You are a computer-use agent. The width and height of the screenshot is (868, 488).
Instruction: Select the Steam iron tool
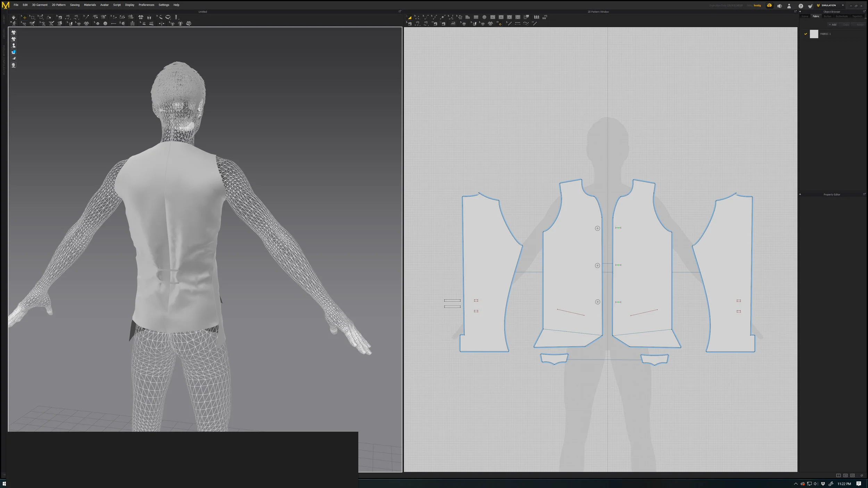click(453, 24)
